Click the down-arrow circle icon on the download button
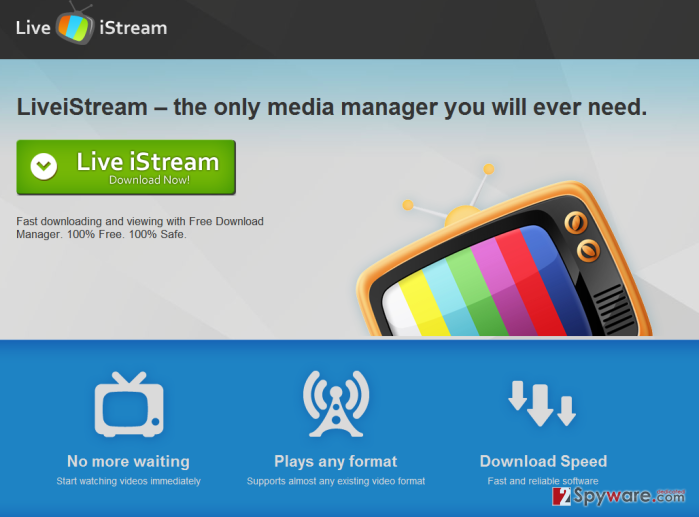 [x=44, y=167]
